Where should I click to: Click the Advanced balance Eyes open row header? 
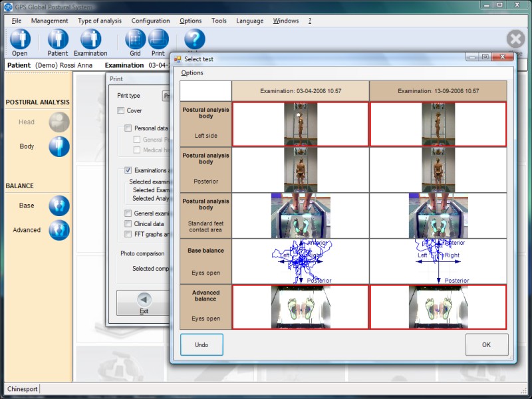pos(206,307)
